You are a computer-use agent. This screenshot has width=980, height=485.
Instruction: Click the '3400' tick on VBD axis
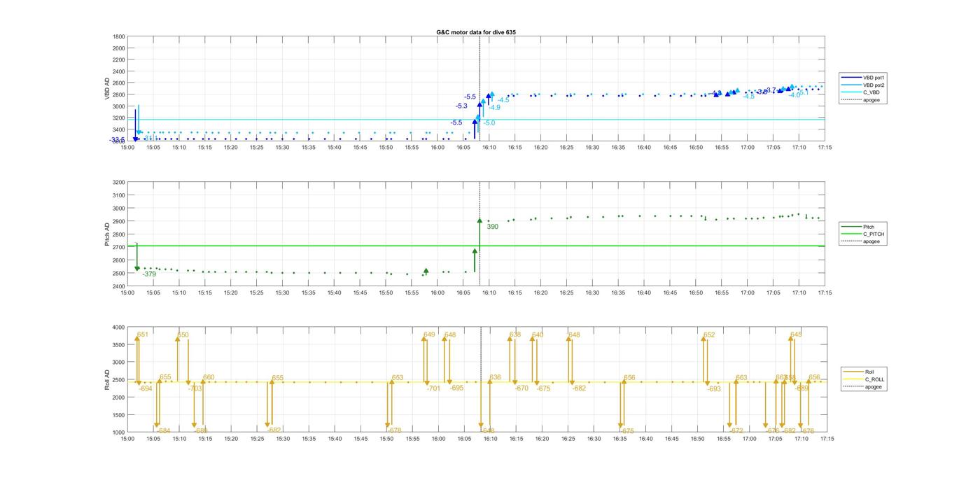tap(119, 130)
